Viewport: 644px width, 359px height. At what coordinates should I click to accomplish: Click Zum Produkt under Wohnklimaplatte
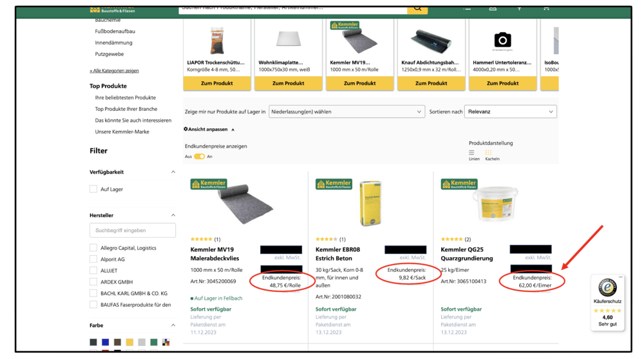[289, 83]
